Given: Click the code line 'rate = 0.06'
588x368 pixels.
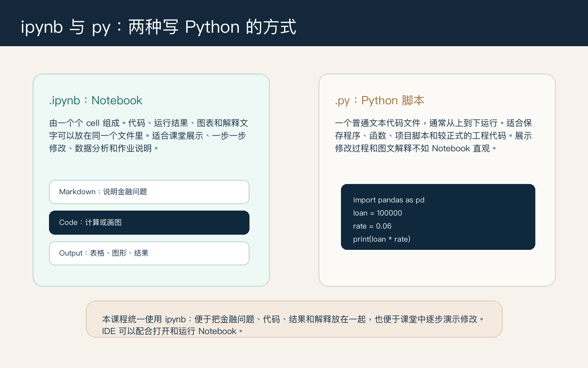Looking at the screenshot, I should (x=372, y=226).
